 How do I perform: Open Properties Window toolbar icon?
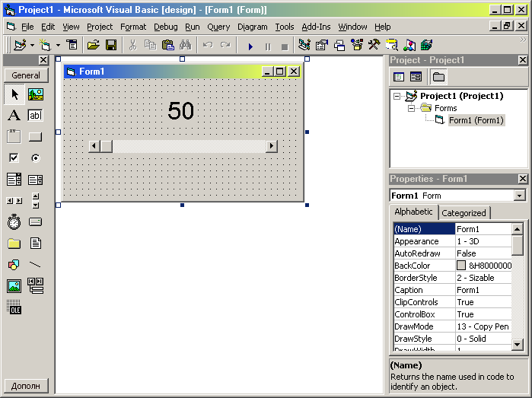[322, 45]
